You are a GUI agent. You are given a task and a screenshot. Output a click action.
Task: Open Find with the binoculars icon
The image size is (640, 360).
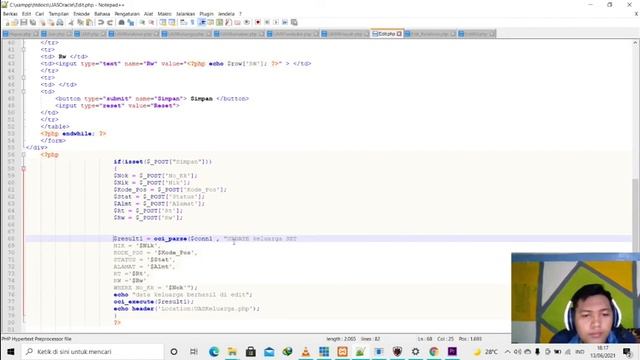tap(122, 22)
